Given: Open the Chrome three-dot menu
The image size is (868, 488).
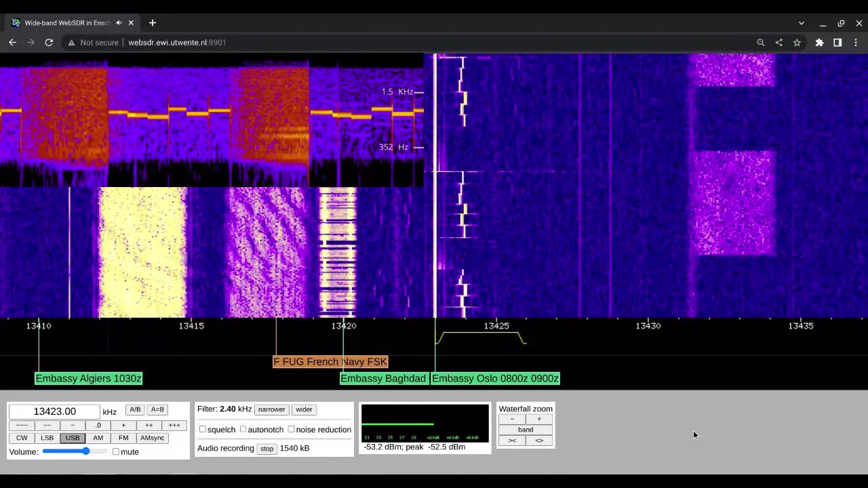Looking at the screenshot, I should tap(856, 42).
